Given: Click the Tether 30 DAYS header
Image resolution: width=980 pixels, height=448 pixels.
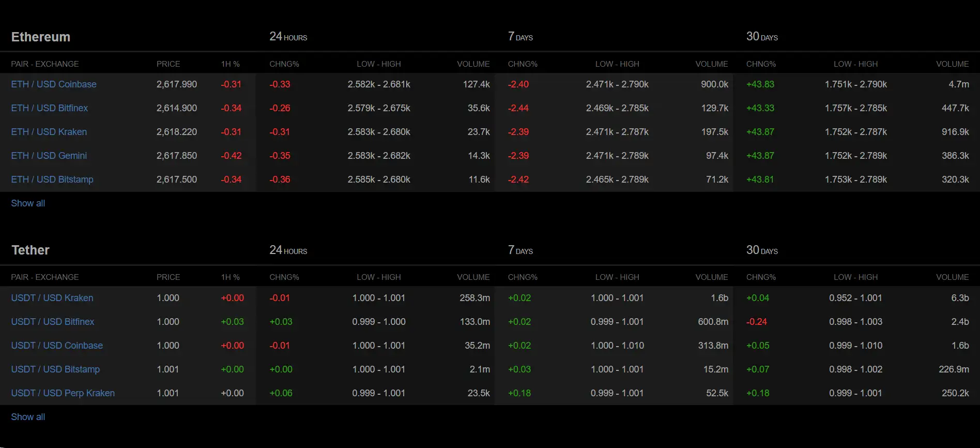Looking at the screenshot, I should click(762, 250).
